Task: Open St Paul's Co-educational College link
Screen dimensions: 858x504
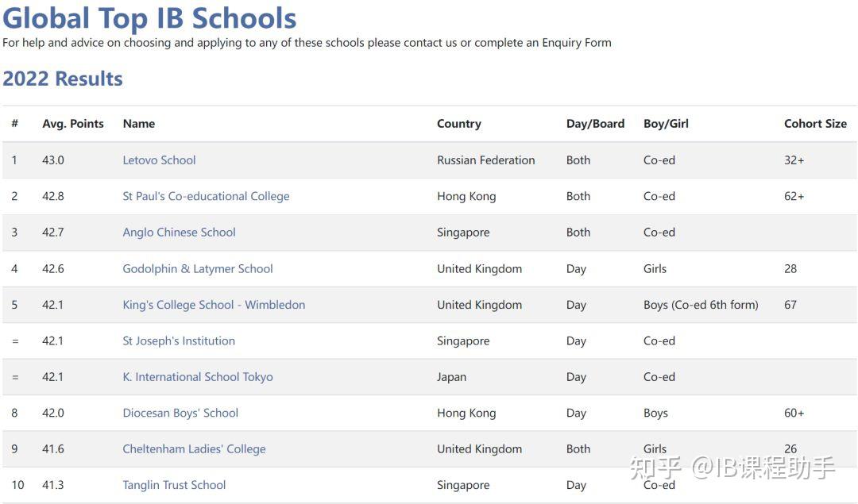Action: click(x=206, y=196)
